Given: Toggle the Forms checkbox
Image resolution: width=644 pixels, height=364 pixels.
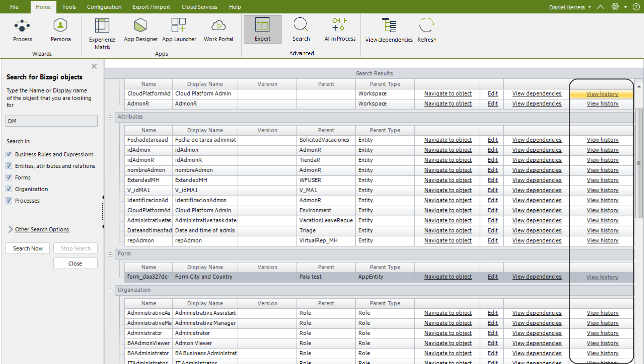Looking at the screenshot, I should [9, 177].
